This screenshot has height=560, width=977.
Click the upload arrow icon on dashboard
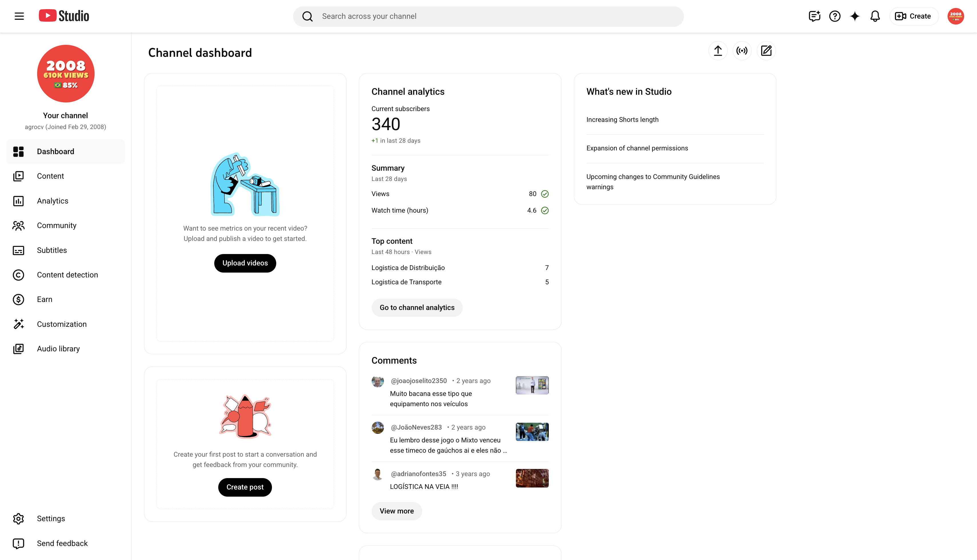(718, 51)
